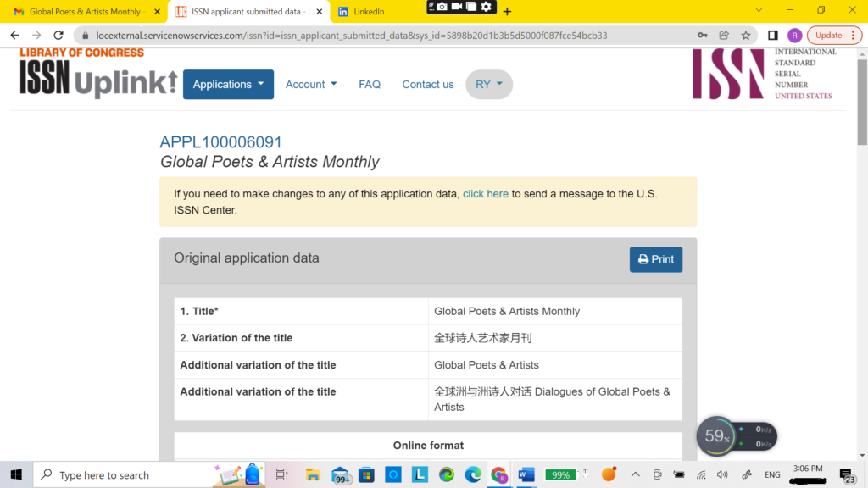Open the saved passwords key icon
The image size is (868, 488).
point(702,36)
